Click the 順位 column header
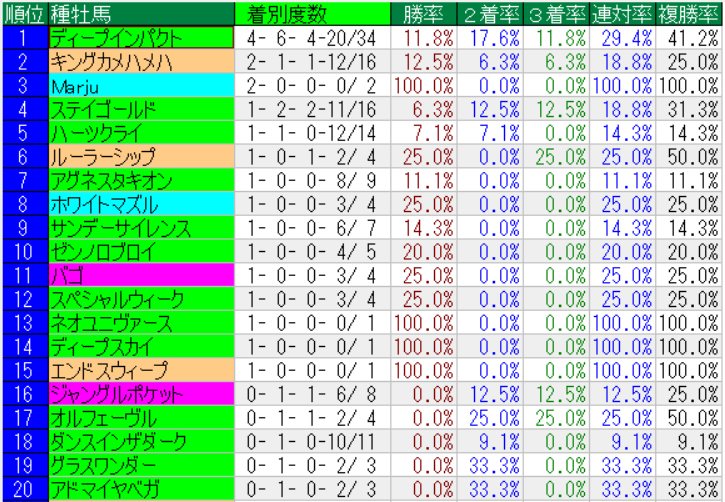Screen dimensions: 725x502 (x=23, y=14)
